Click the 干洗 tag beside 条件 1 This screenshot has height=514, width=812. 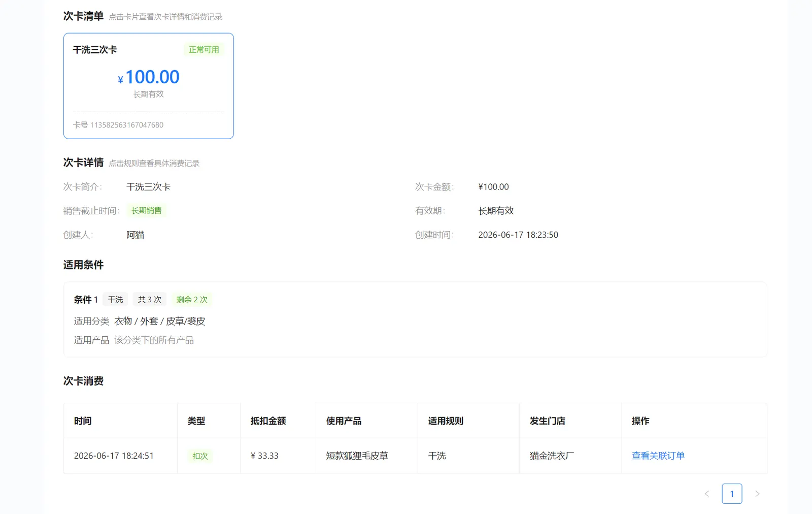(115, 300)
